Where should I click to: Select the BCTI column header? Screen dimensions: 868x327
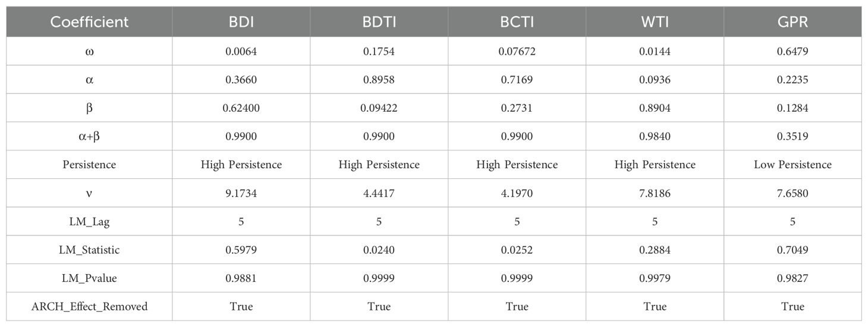[517, 22]
